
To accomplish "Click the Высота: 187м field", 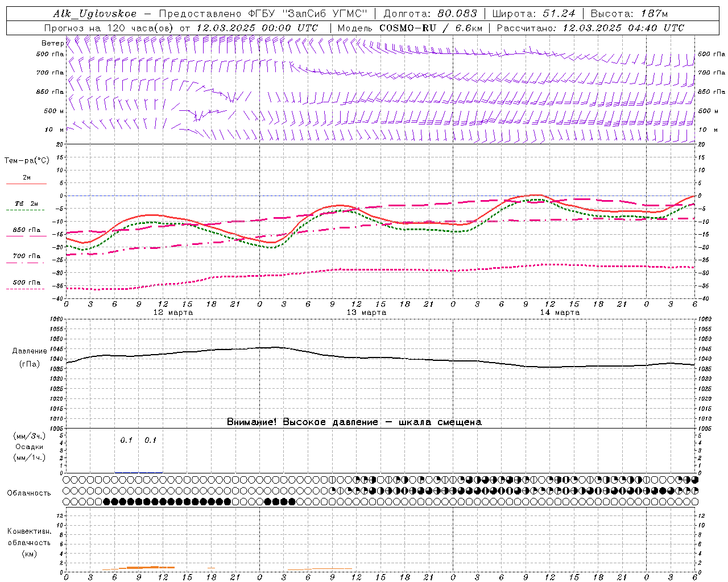I will pos(629,14).
